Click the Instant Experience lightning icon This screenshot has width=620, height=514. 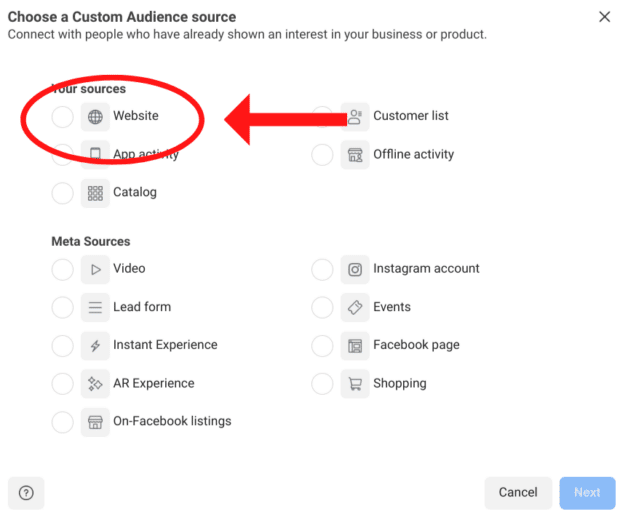point(95,346)
